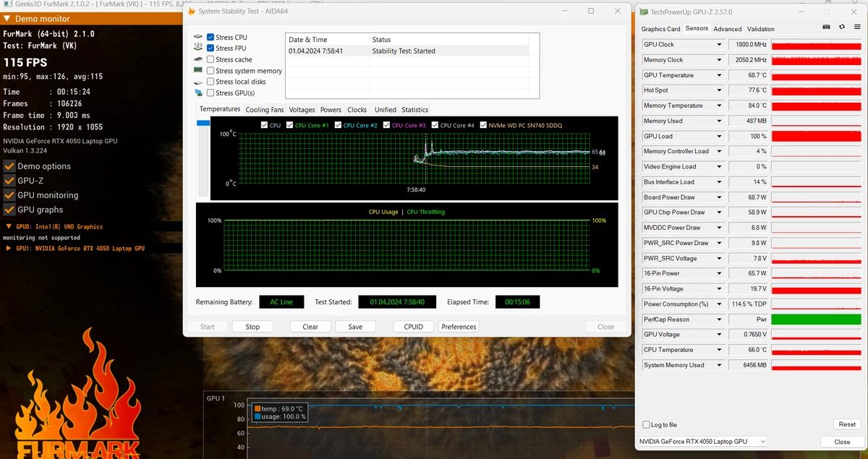
Task: Open Preferences in AIDA64
Action: 459,327
